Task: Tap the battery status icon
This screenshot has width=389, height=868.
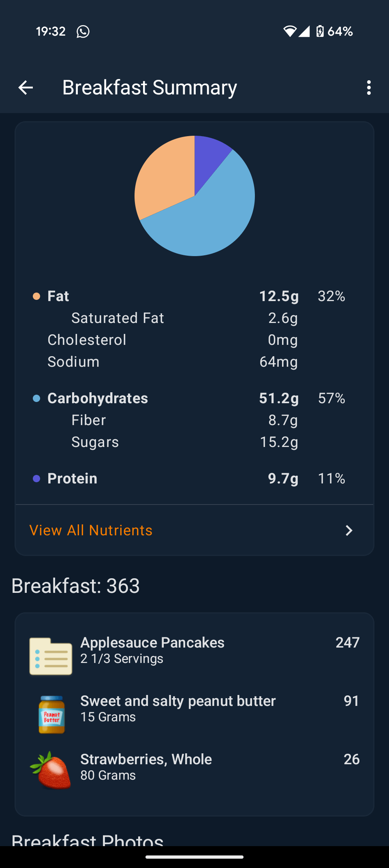Action: (x=320, y=31)
